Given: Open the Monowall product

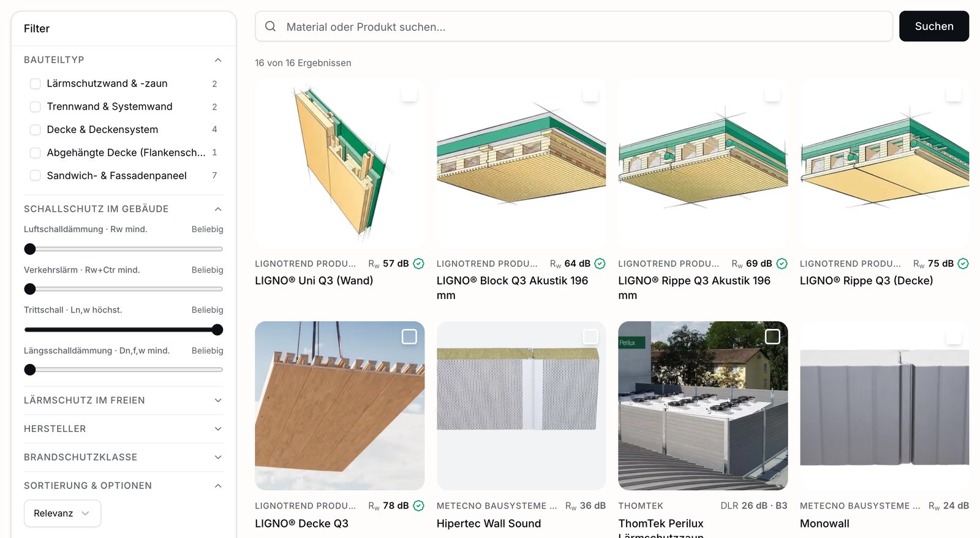Looking at the screenshot, I should click(824, 523).
